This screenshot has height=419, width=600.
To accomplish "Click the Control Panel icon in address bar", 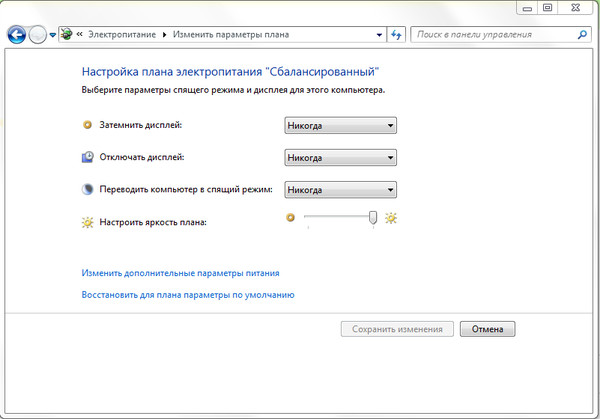I will [x=67, y=34].
